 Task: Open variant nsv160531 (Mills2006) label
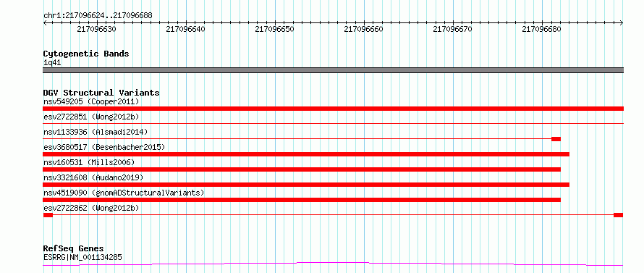89,162
